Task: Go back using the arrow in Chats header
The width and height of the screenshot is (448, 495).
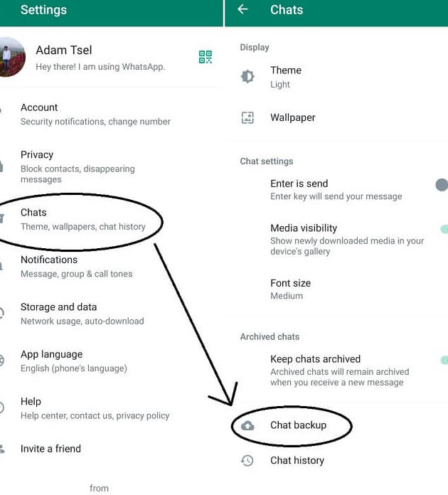Action: [x=242, y=9]
